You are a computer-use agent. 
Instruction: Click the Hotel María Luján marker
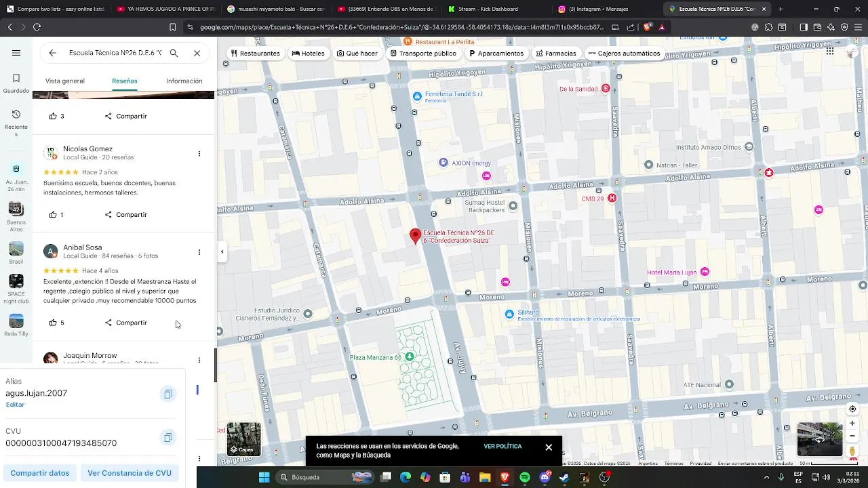point(705,272)
